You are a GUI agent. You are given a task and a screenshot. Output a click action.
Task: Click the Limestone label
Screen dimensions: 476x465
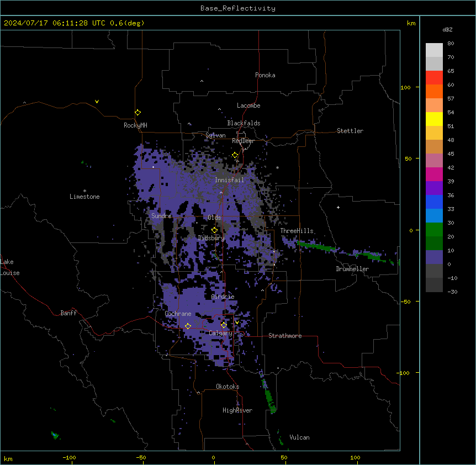(84, 197)
